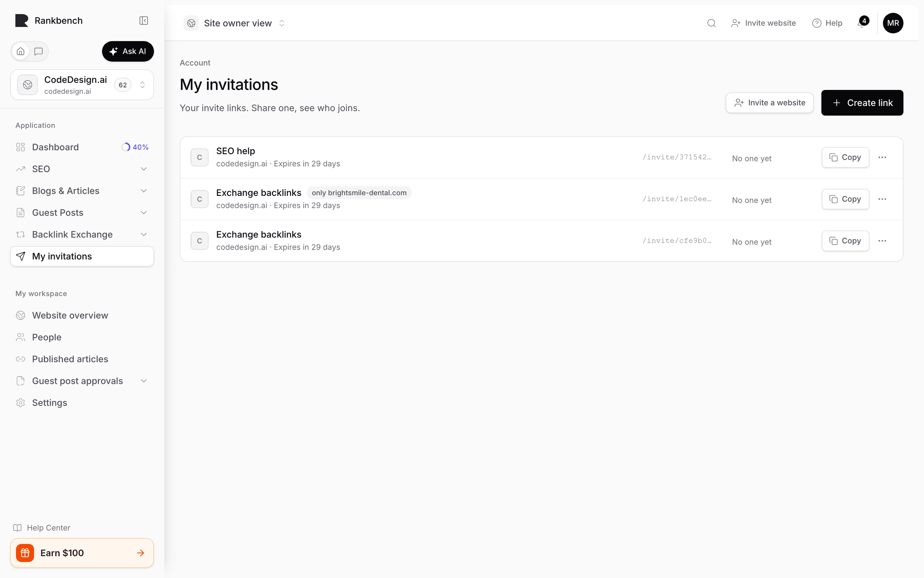This screenshot has width=924, height=578.
Task: Click the Create link button
Action: (862, 103)
